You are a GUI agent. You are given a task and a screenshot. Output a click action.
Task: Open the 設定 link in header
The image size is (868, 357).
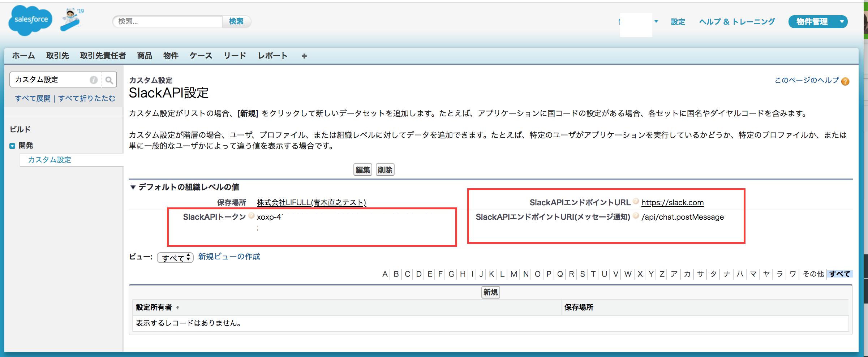(678, 22)
